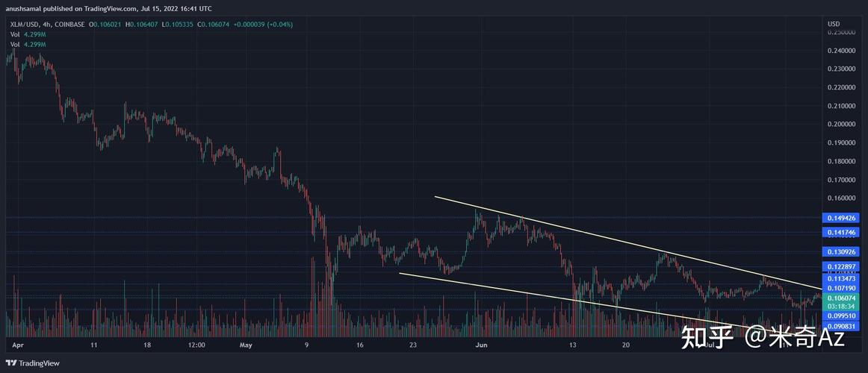868x373 pixels.
Task: Select the 0.149426 price label
Action: click(844, 218)
